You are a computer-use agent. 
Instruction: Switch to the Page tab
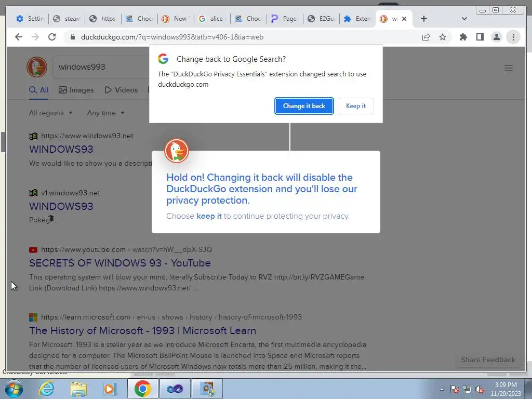pos(285,19)
